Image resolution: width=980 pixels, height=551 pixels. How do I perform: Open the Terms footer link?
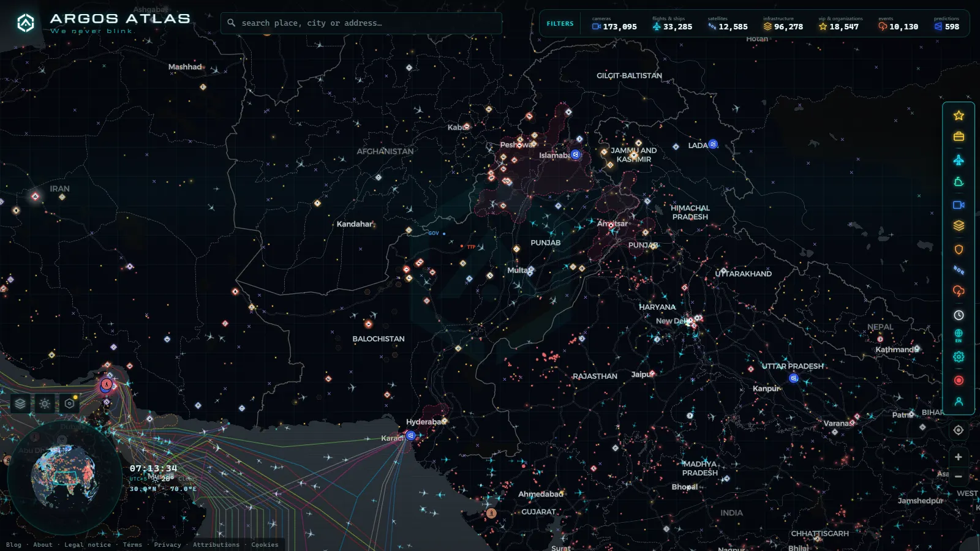click(132, 545)
